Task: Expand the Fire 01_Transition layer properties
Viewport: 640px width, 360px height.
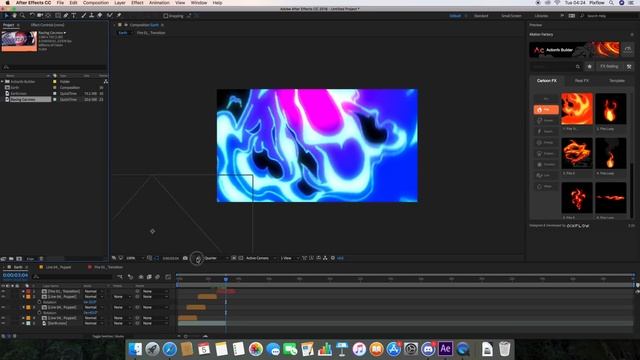Action: click(23, 291)
